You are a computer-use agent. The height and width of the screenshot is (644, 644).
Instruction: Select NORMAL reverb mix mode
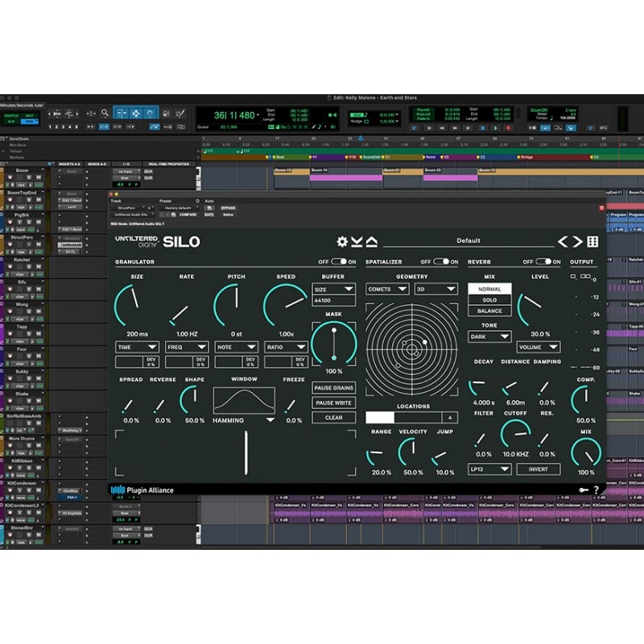tap(489, 289)
